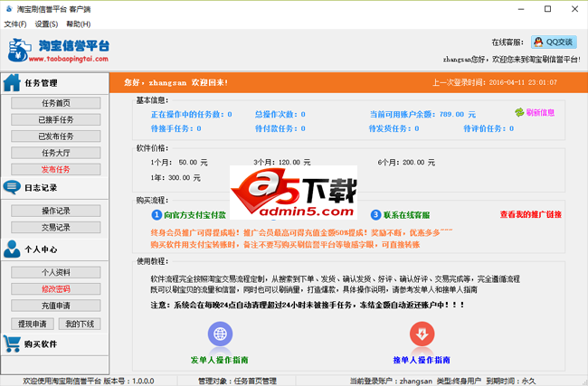Open 操作记录 log

pyautogui.click(x=56, y=211)
